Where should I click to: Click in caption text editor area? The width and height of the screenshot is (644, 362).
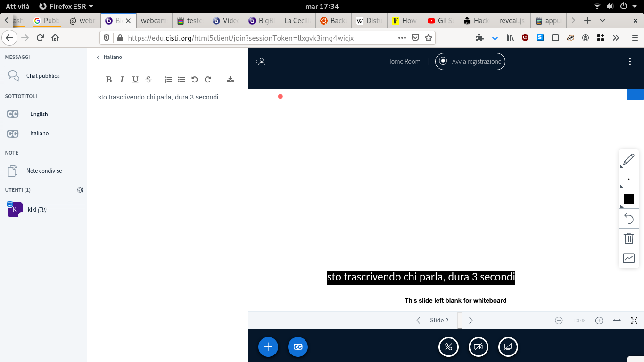169,222
